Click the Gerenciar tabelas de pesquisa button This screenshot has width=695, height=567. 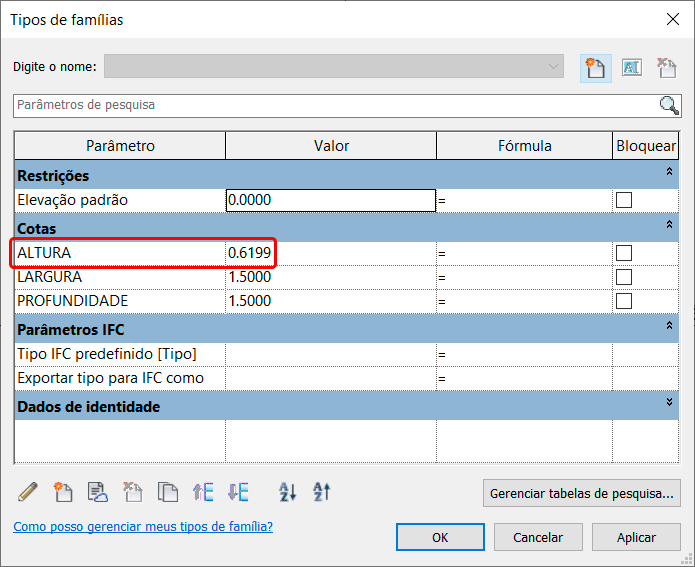(x=581, y=493)
